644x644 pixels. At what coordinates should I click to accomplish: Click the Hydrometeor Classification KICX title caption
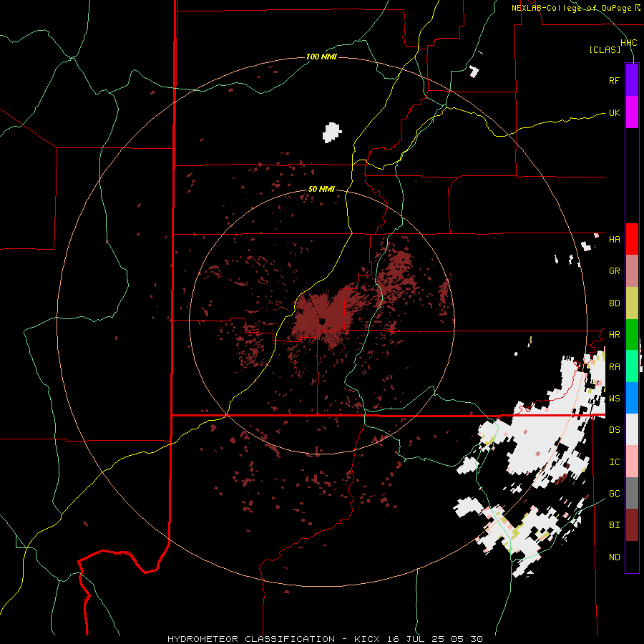point(325,639)
